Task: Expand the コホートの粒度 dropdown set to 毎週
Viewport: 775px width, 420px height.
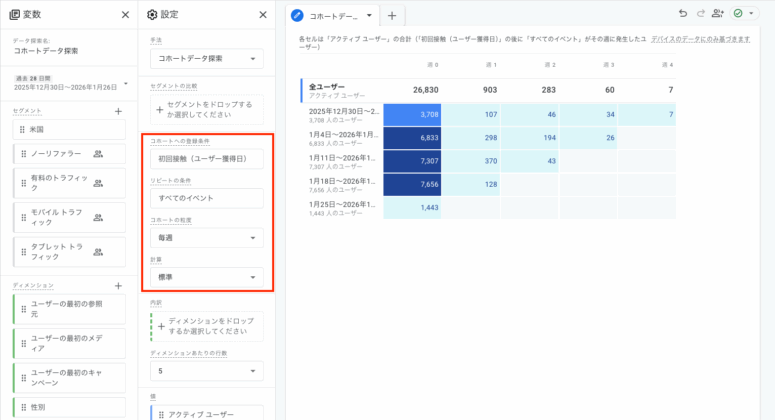Action: tap(207, 238)
